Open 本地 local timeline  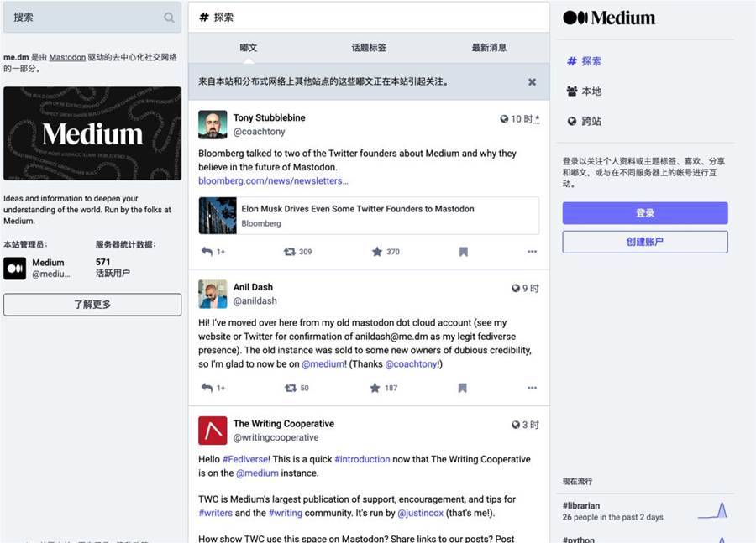pyautogui.click(x=585, y=91)
